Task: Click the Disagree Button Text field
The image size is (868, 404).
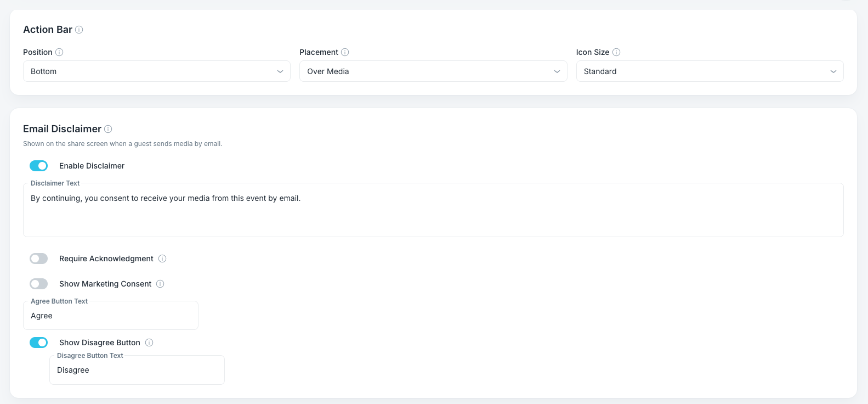Action: pos(137,370)
